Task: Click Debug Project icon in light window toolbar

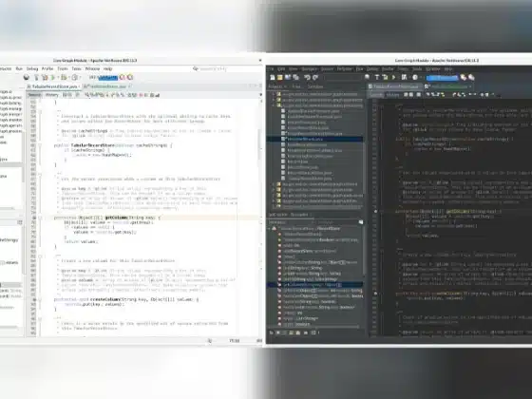Action: point(65,78)
